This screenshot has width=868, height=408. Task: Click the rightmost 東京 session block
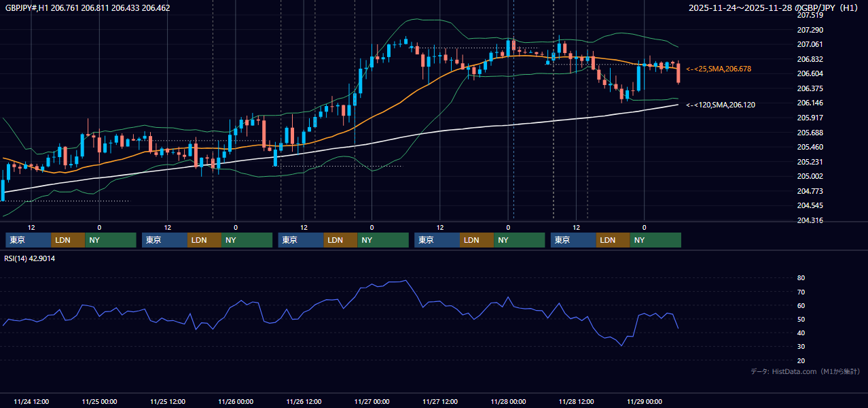[x=574, y=240]
